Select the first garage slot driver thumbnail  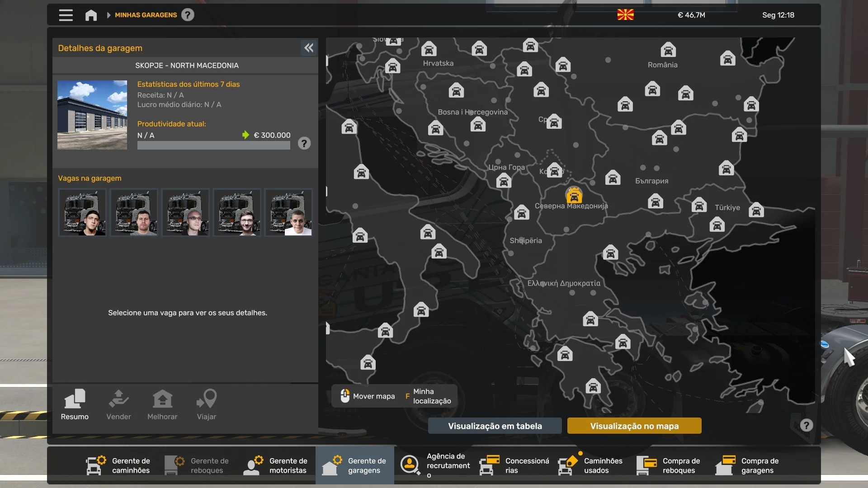82,212
